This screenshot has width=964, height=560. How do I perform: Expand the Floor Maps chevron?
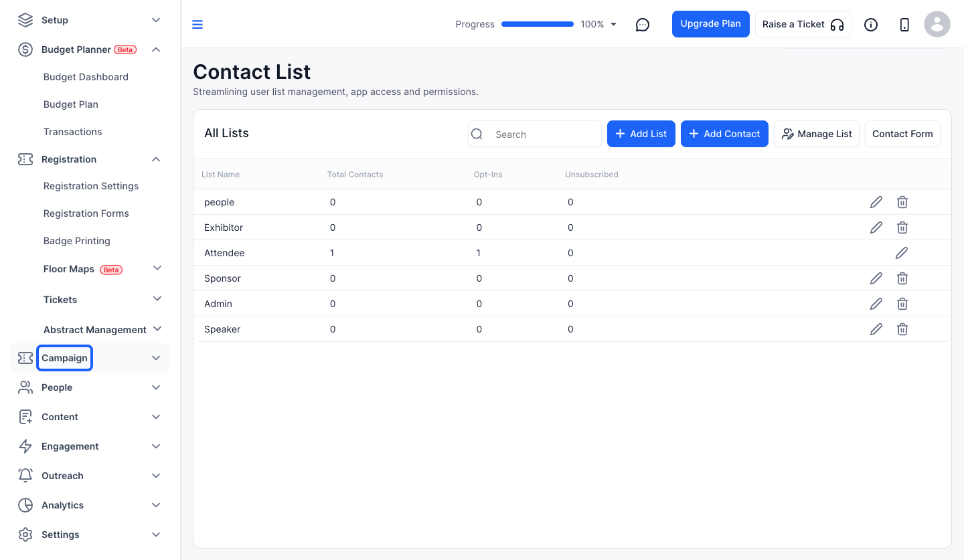(157, 268)
